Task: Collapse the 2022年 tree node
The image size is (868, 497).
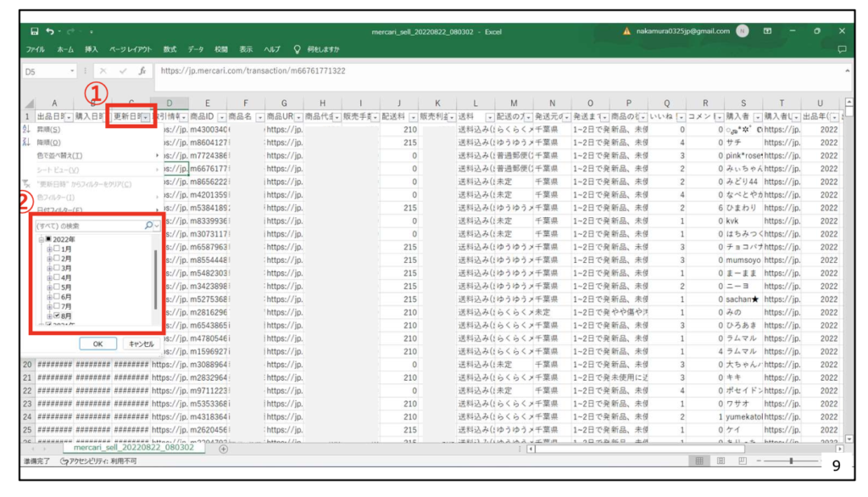Action: coord(39,239)
